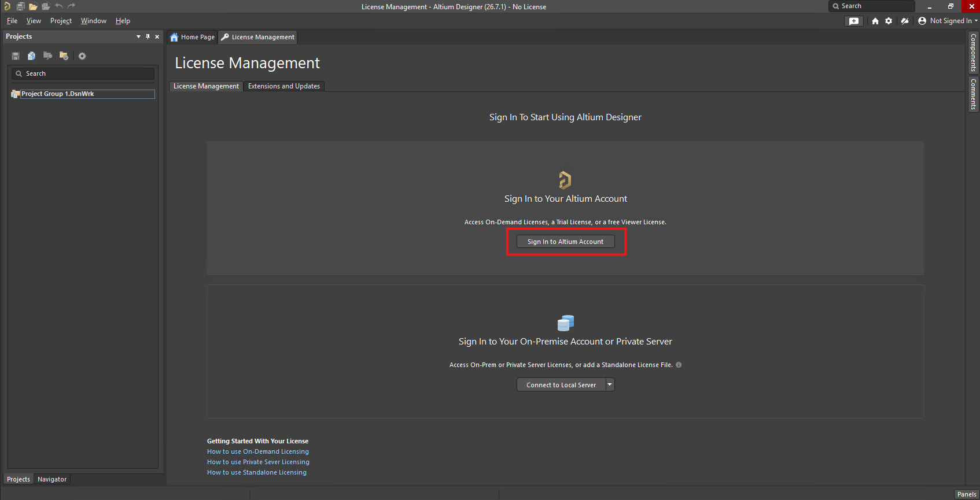Click the Save All Documents icon in the title bar
This screenshot has width=980, height=500.
coord(20,6)
